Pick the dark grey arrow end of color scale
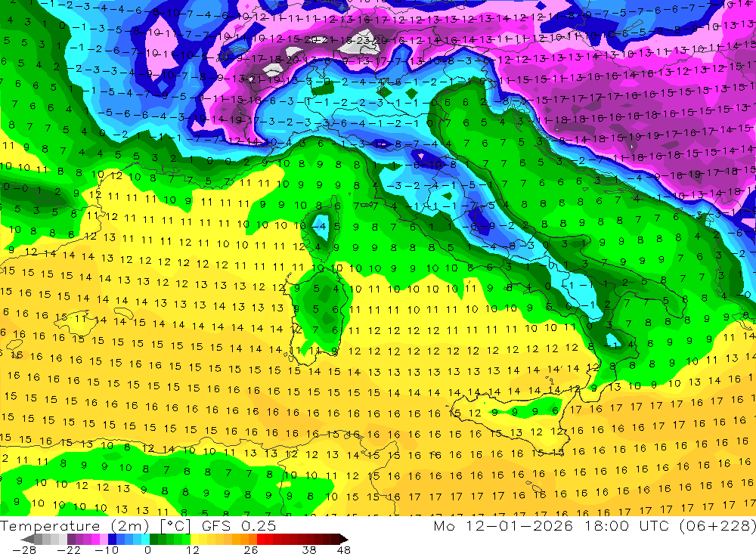The width and height of the screenshot is (756, 554). 27,539
